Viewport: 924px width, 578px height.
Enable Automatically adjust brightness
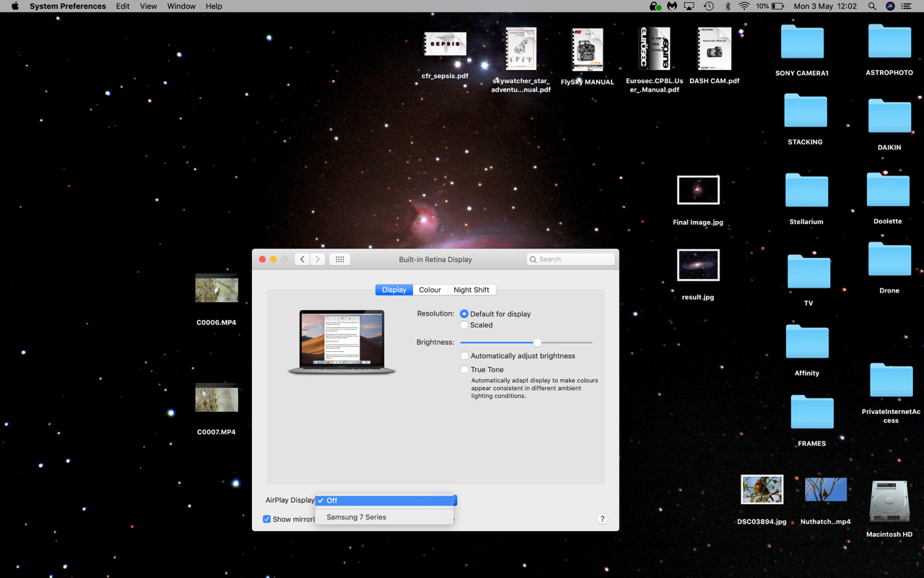465,355
